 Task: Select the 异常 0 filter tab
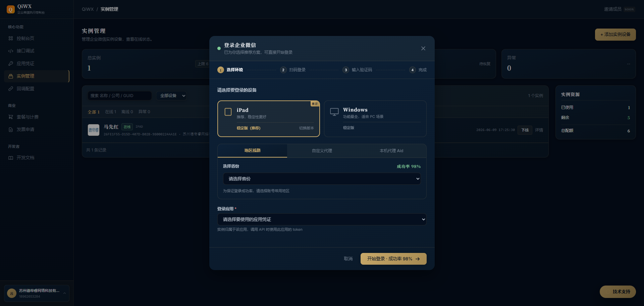144,112
